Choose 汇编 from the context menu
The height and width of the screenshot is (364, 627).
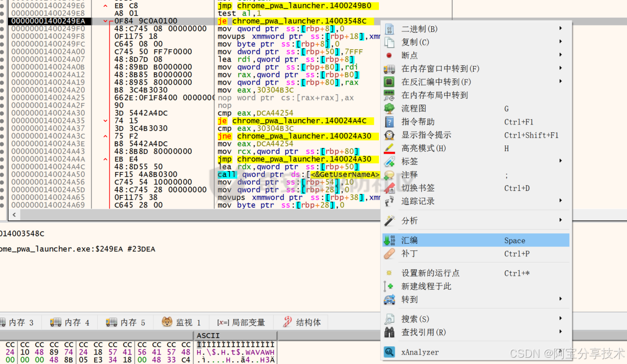tap(475, 240)
